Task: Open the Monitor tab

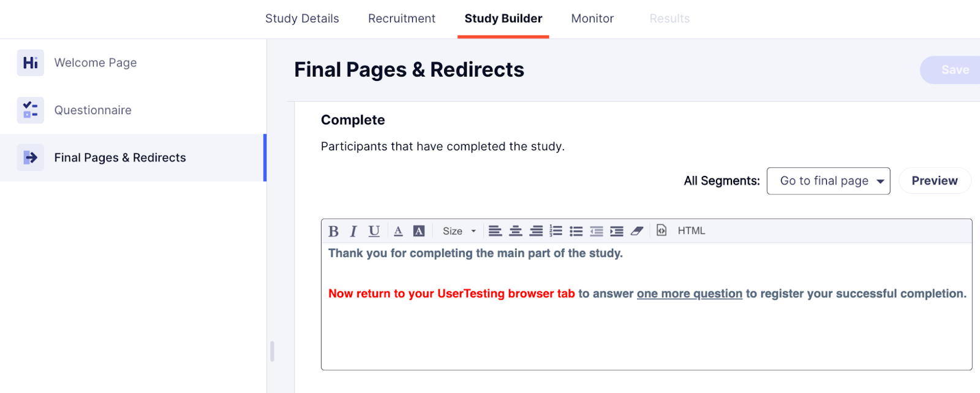Action: (x=592, y=18)
